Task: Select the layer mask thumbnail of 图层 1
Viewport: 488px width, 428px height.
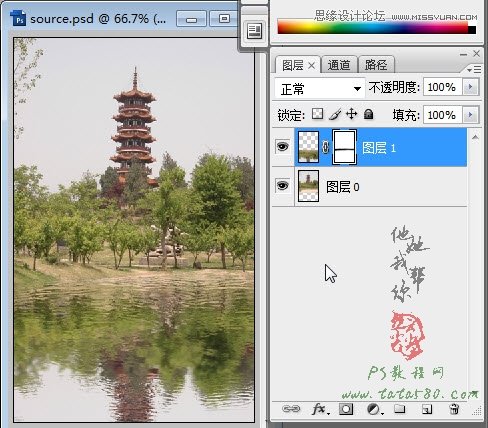Action: coord(345,147)
